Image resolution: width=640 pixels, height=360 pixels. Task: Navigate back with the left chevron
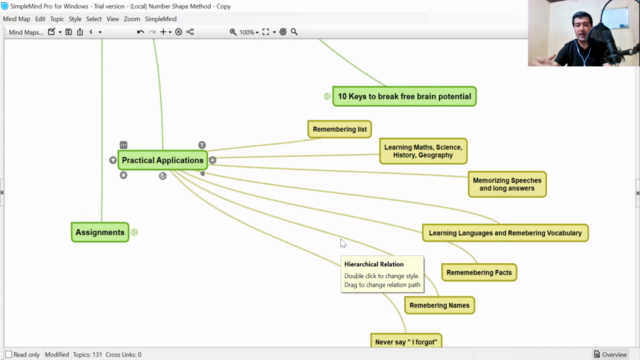91,32
